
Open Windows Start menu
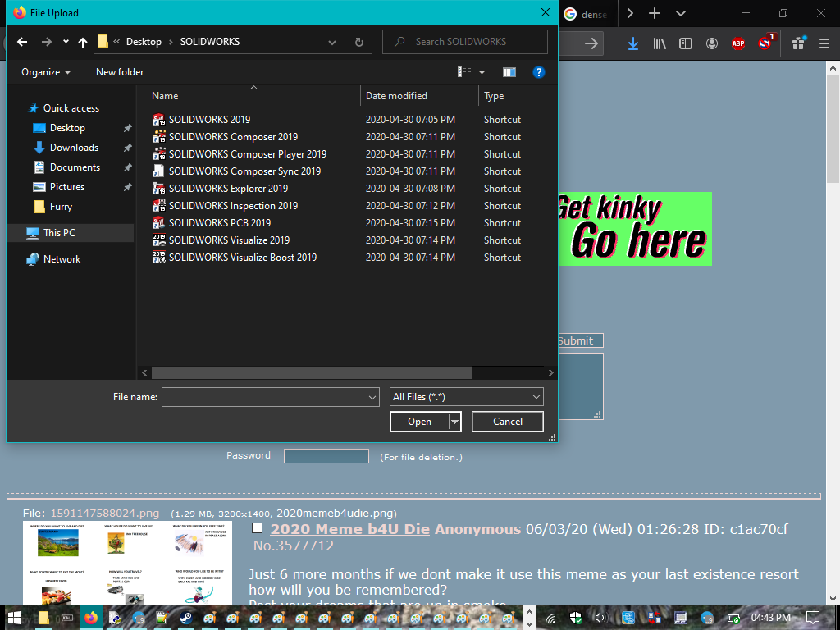coord(14,618)
